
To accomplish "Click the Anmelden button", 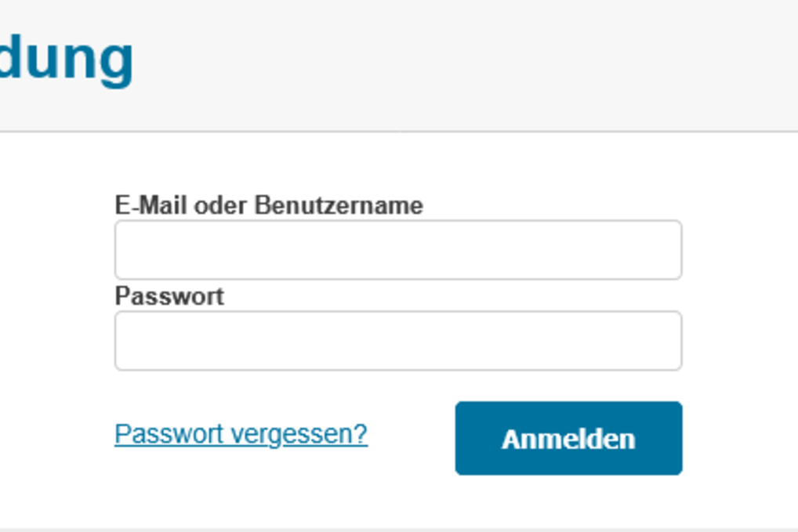I will [568, 438].
